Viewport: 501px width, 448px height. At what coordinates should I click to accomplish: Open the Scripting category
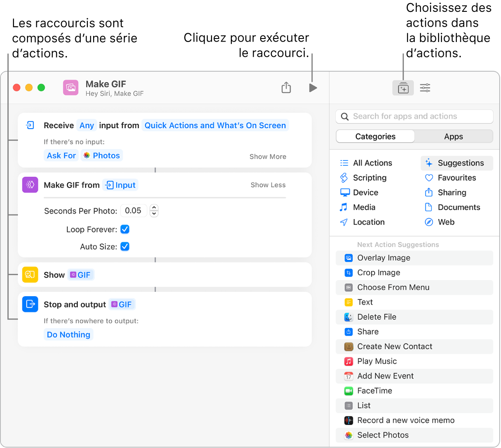pyautogui.click(x=369, y=178)
